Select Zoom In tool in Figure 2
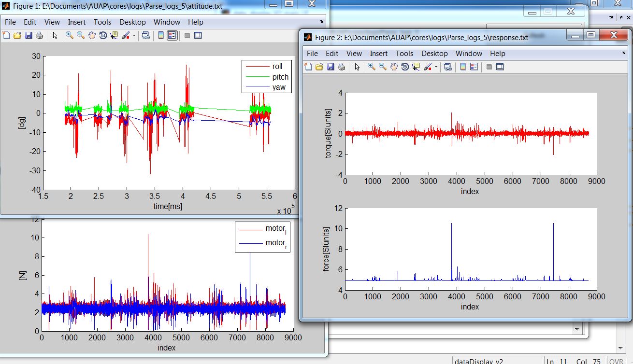This screenshot has height=364, width=633. tap(371, 67)
